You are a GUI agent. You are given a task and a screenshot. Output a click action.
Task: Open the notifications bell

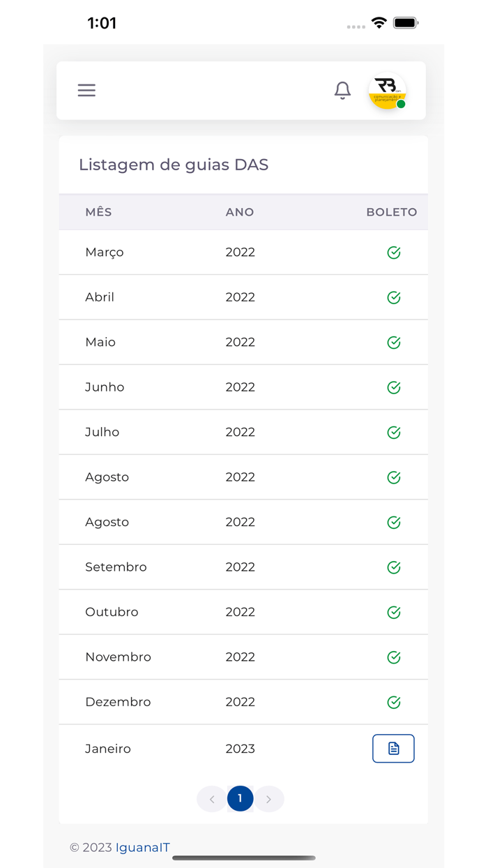tap(342, 91)
